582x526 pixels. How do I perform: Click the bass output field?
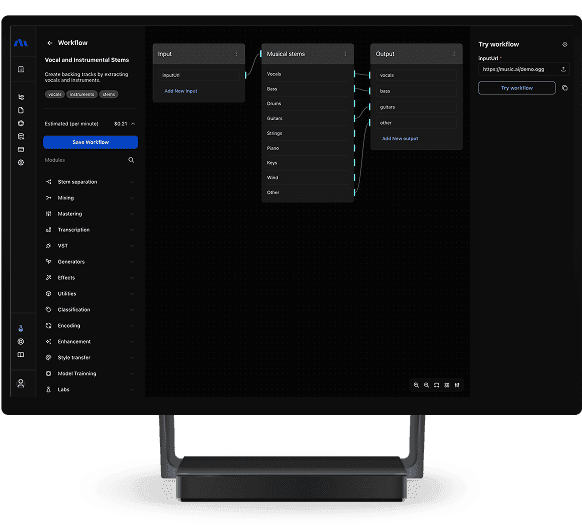tap(416, 91)
